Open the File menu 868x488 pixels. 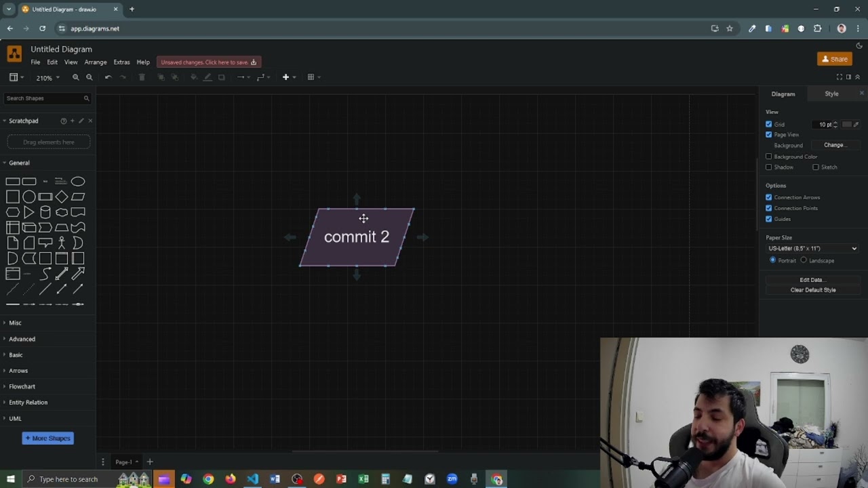point(35,62)
